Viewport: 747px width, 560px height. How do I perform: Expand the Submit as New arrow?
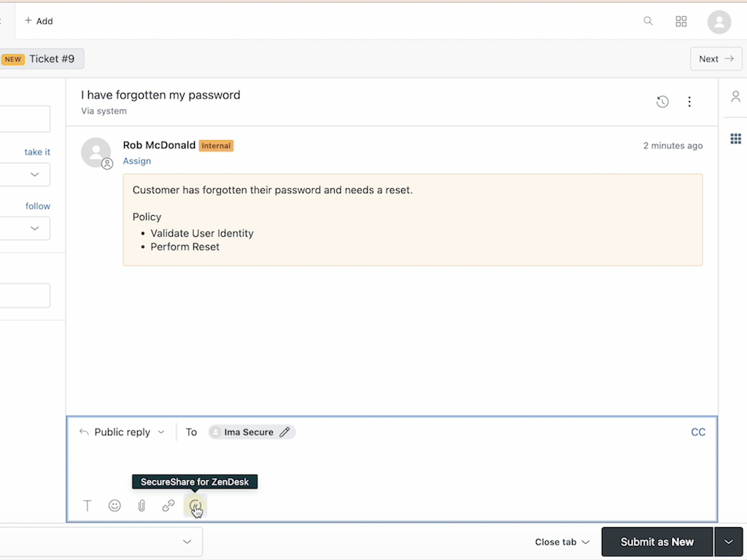click(728, 542)
